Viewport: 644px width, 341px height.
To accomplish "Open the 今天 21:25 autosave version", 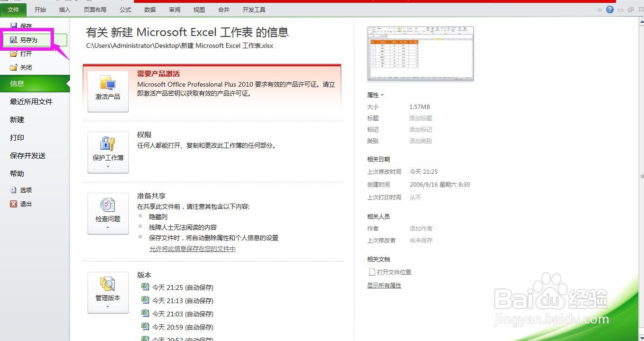I will point(177,287).
